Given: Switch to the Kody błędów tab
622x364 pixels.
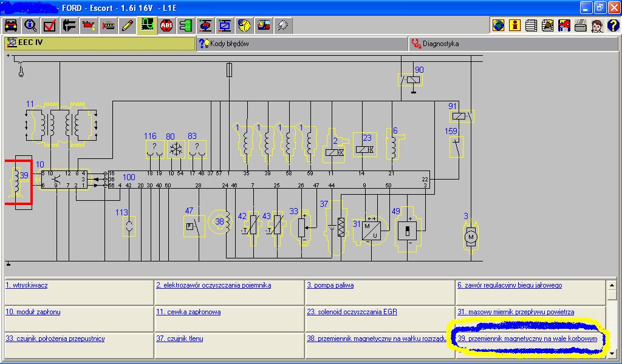Looking at the screenshot, I should (x=229, y=44).
